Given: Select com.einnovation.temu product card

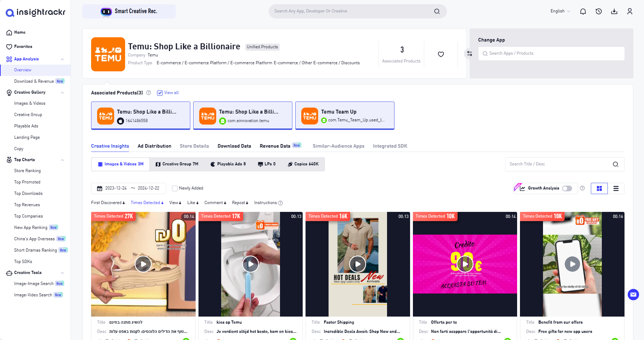Looking at the screenshot, I should (243, 116).
